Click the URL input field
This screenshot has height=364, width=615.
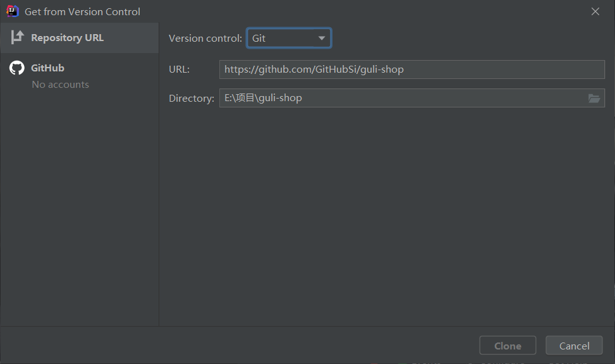tap(412, 70)
